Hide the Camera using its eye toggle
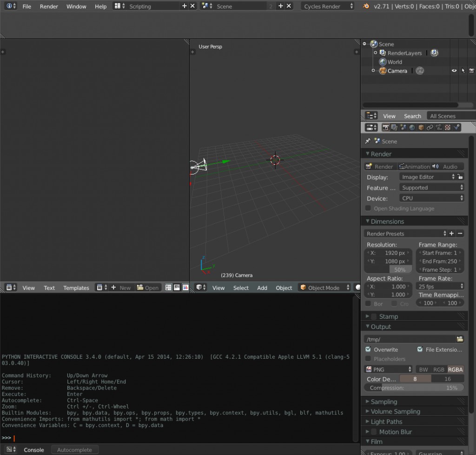 tap(455, 70)
